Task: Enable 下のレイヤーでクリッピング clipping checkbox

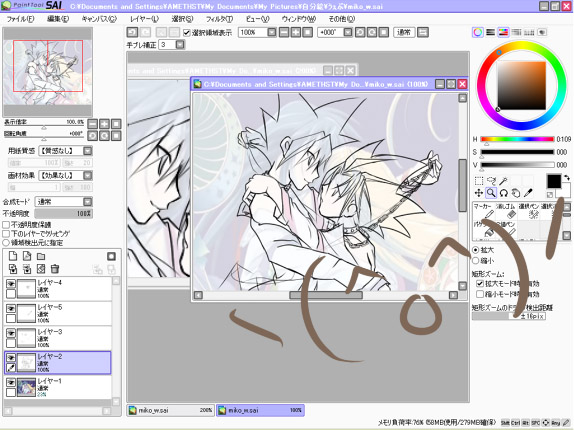Action: (x=6, y=233)
